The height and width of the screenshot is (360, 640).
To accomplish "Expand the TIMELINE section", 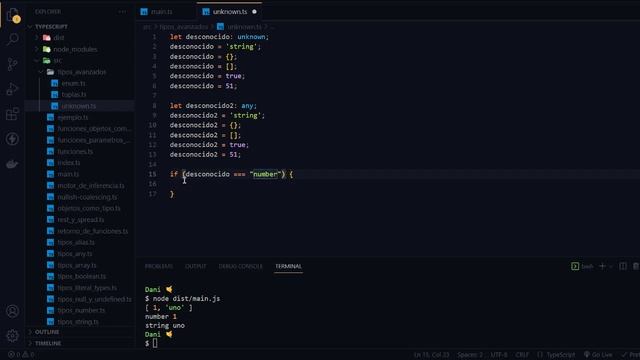I will [48, 343].
